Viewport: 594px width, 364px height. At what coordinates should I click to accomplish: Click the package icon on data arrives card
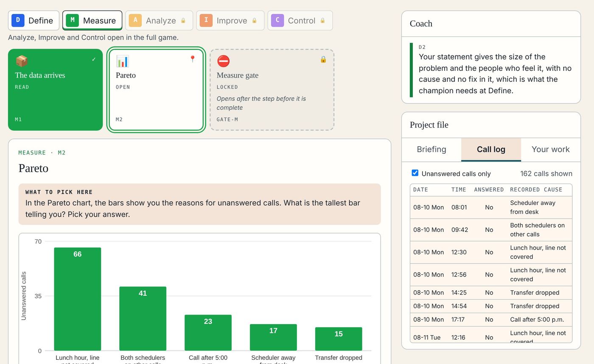click(22, 61)
